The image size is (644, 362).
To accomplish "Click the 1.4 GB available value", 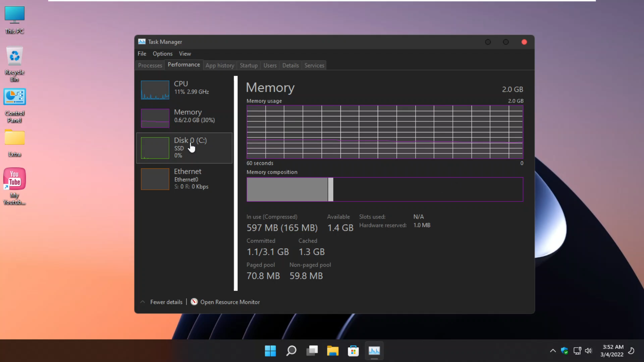I will [340, 228].
